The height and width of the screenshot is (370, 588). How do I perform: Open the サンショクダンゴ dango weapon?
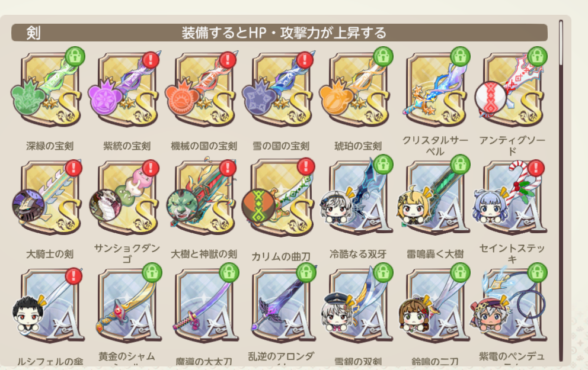point(127,198)
